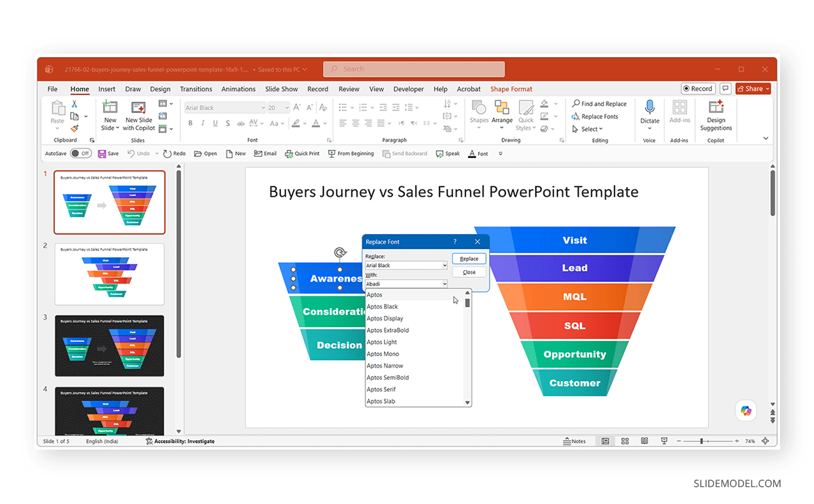Toggle Underline formatting
This screenshot has width=814, height=504.
coord(215,123)
